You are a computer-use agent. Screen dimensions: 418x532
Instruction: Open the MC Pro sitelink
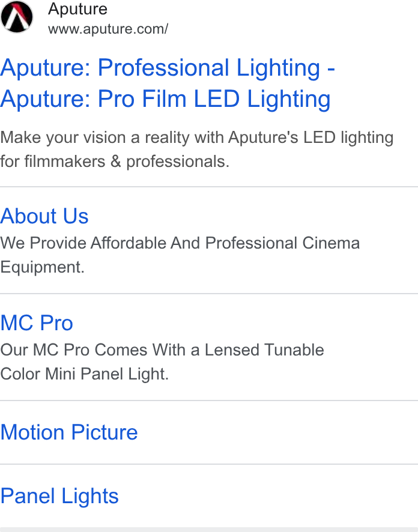(37, 323)
